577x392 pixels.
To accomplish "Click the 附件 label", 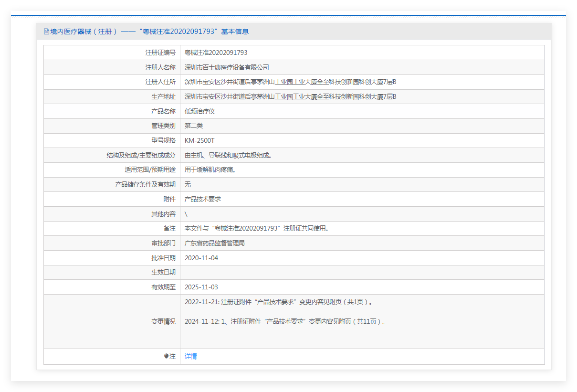I will coord(169,199).
